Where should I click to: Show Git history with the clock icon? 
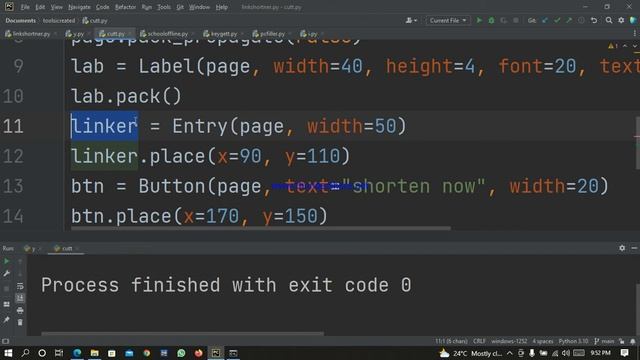coord(581,20)
